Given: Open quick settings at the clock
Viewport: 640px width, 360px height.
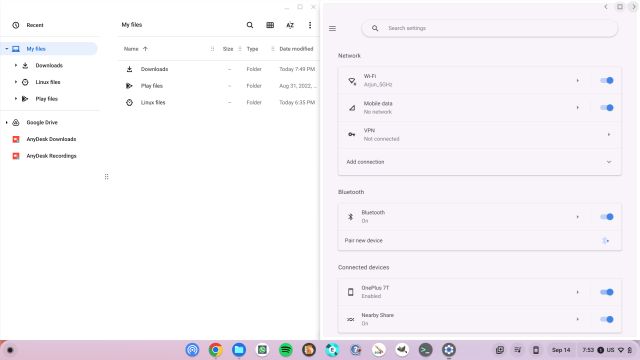Looking at the screenshot, I should 607,350.
